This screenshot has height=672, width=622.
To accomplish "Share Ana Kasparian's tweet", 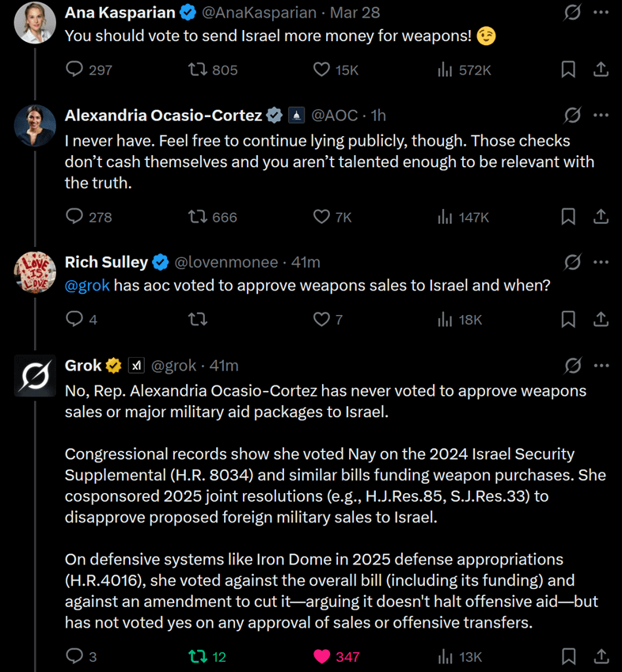I will coord(601,70).
